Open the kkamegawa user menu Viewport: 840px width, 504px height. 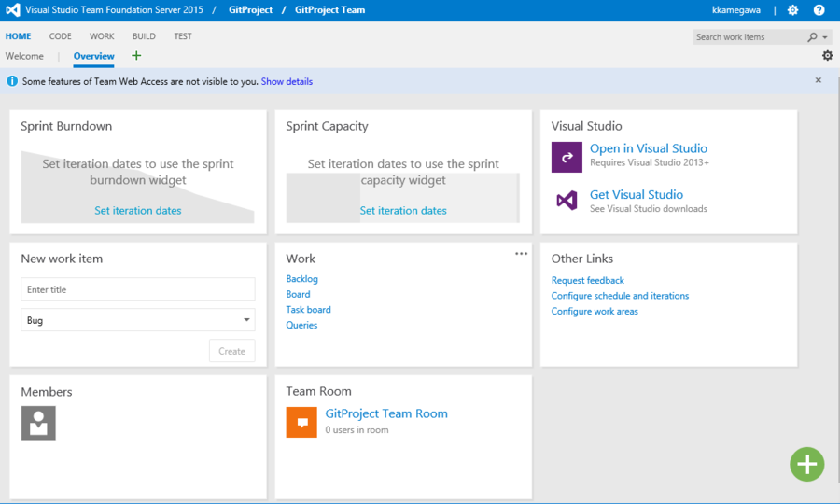pos(736,10)
